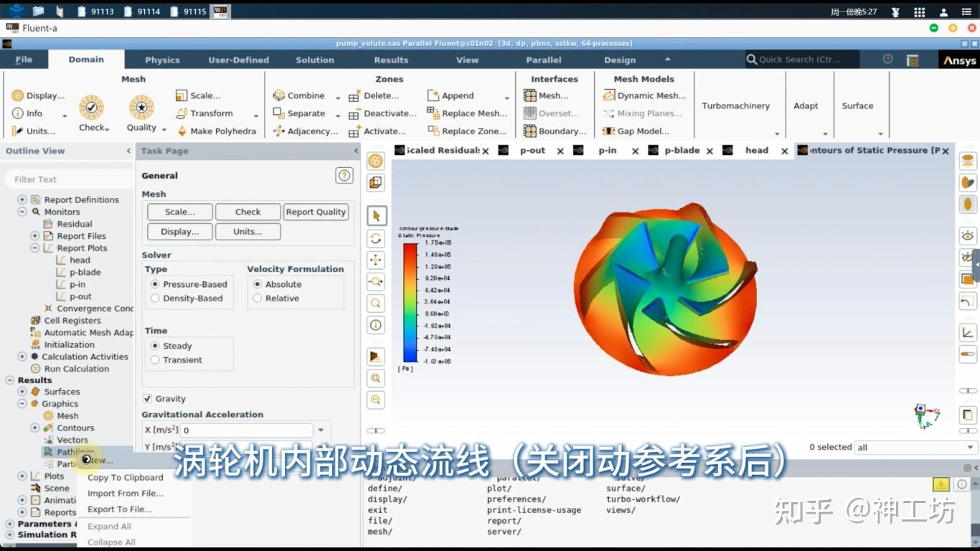The height and width of the screenshot is (551, 980).
Task: Switch to p-blade plot tab
Action: 682,150
